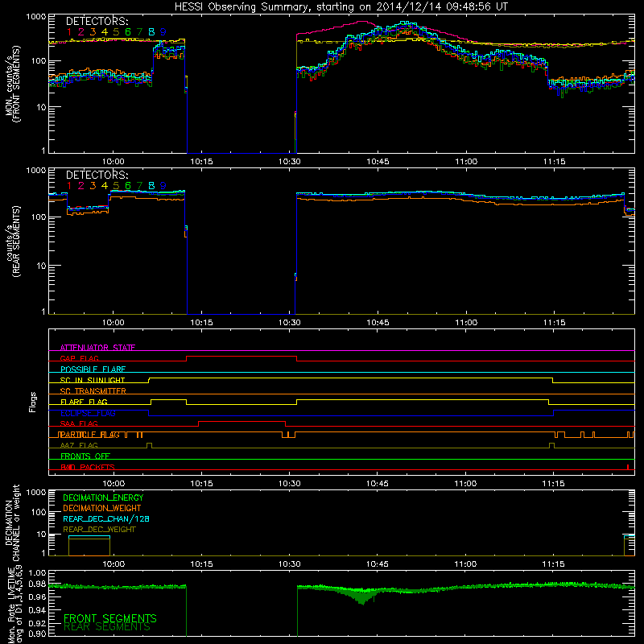Click the SC IN SUNLIGHT flag label
The height and width of the screenshot is (644, 644).
93,380
